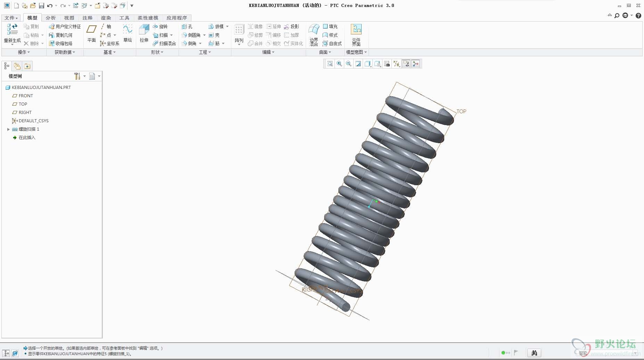Screen dimensions: 644x360
Task: Select the Axis (轴) datum tool
Action: [x=106, y=26]
